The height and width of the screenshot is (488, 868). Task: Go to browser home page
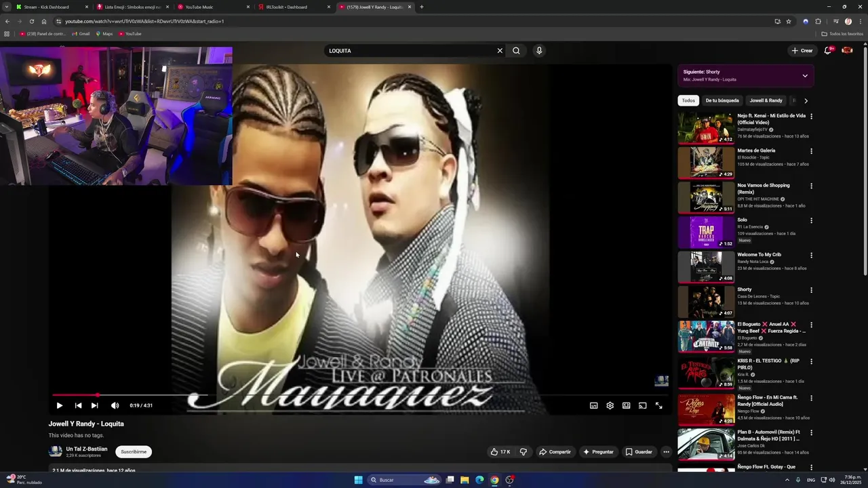tap(44, 21)
